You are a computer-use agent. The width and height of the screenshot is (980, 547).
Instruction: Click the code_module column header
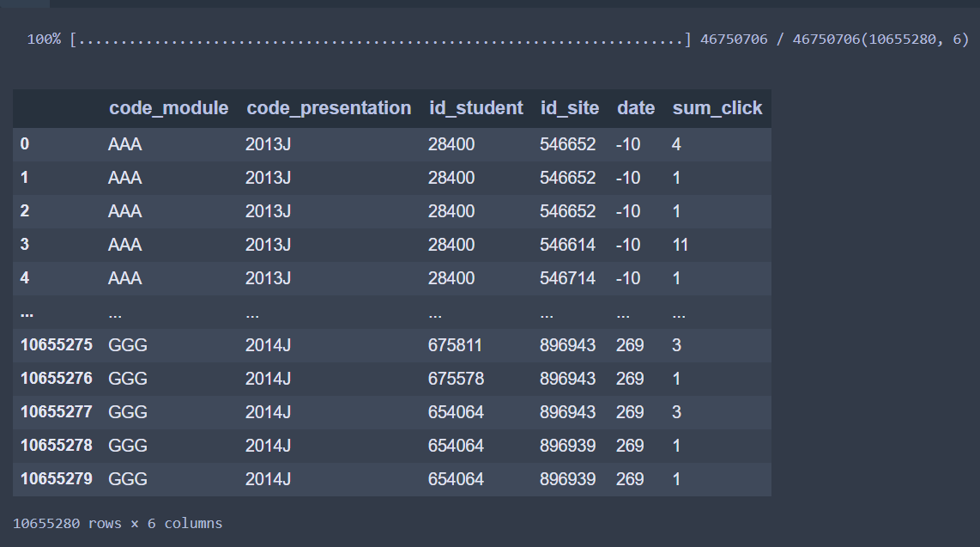click(x=168, y=108)
